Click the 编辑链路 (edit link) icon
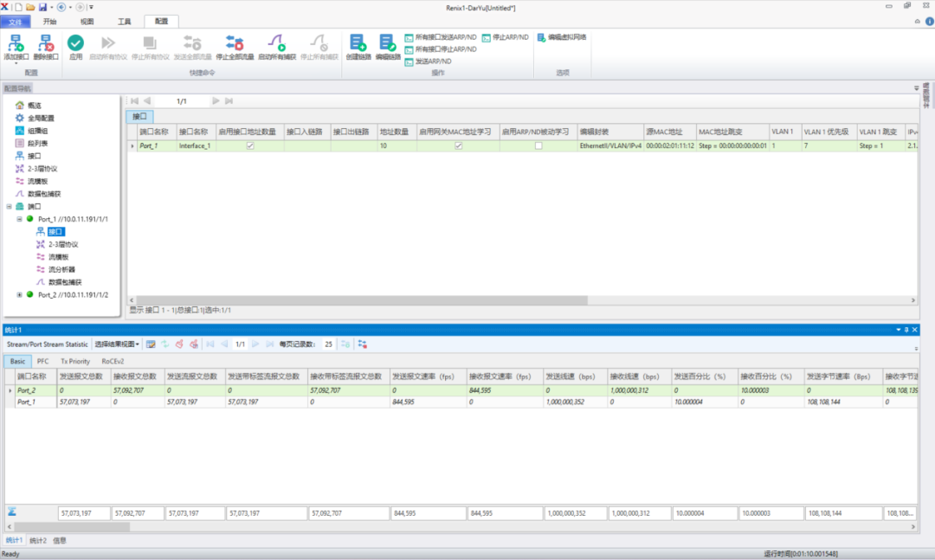The width and height of the screenshot is (935, 560). coord(387,43)
